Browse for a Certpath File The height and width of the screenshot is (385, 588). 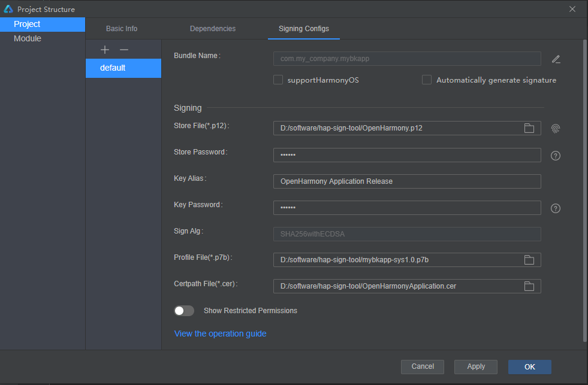tap(529, 286)
